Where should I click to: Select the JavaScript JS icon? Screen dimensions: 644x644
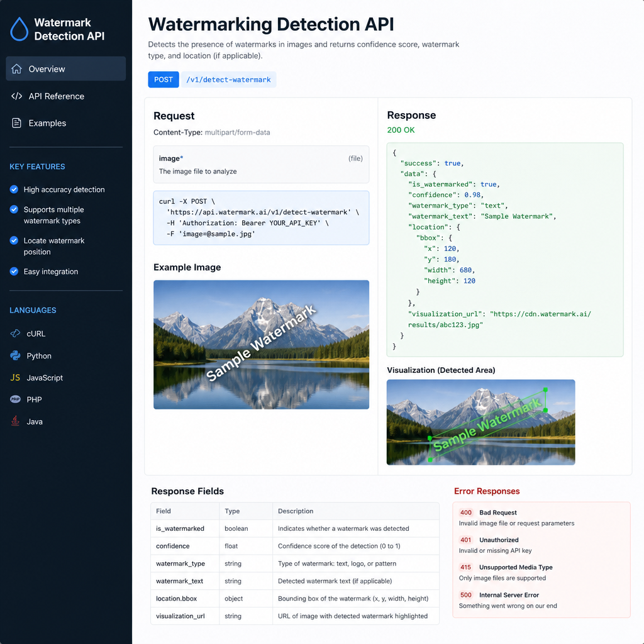(x=15, y=377)
